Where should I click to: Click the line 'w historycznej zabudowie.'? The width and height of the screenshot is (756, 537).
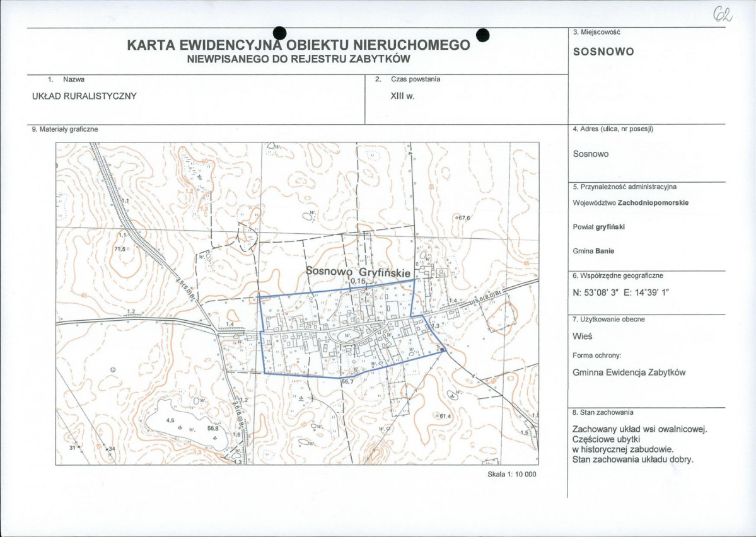point(623,450)
